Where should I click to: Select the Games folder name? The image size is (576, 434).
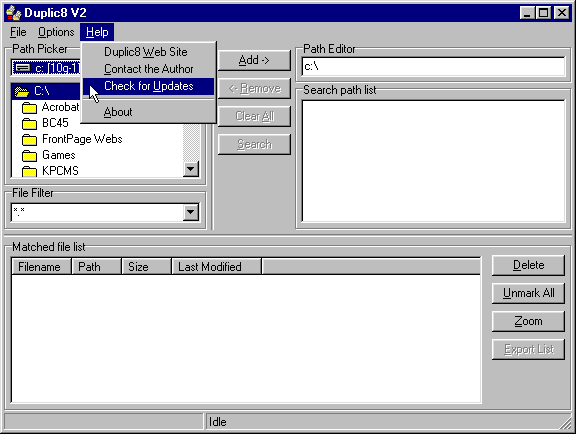[59, 155]
